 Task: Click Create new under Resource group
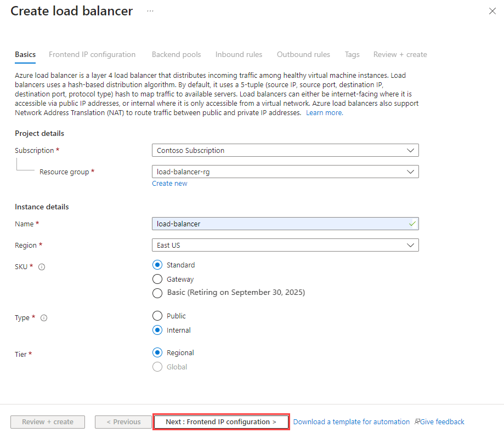169,183
